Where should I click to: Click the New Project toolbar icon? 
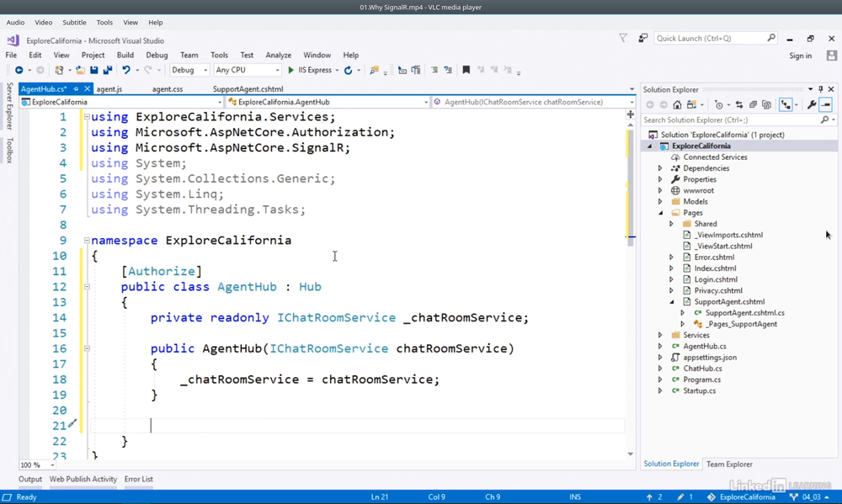[59, 71]
